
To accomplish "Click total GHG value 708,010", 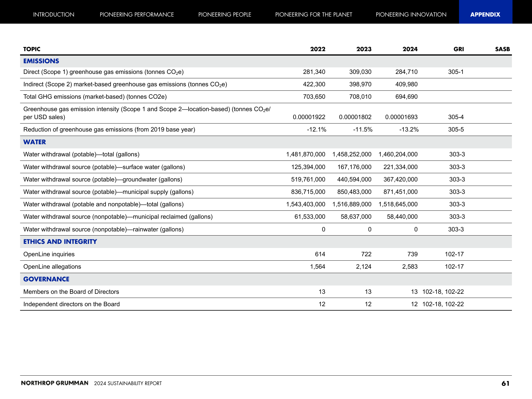I will [x=360, y=97].
